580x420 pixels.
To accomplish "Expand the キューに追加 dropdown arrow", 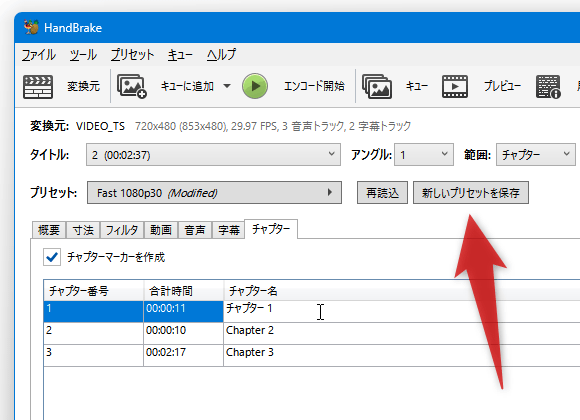I will point(227,86).
